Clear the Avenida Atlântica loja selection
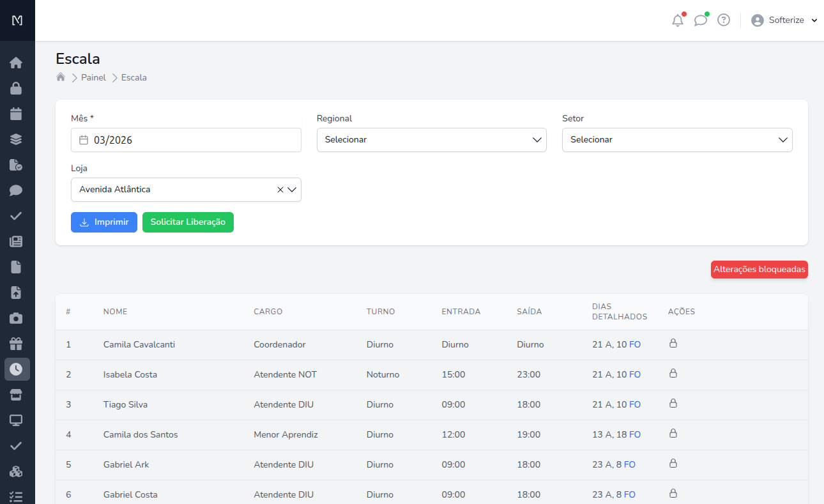This screenshot has height=504, width=824. pos(280,189)
